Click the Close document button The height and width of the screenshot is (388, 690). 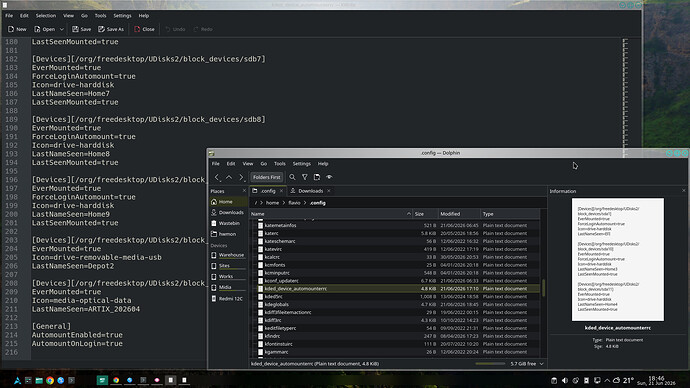(x=144, y=29)
